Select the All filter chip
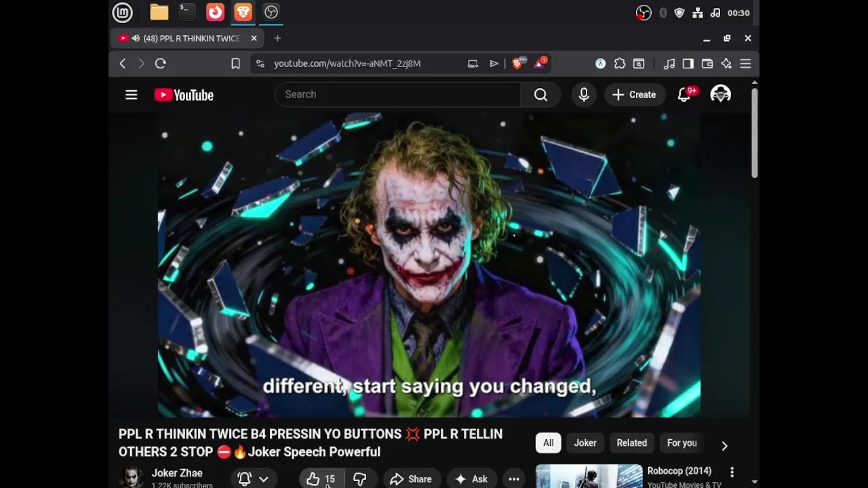The width and height of the screenshot is (868, 488). [x=548, y=443]
